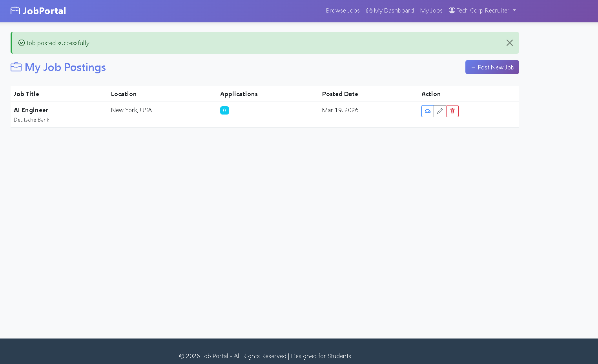
Task: Click the 'New York, USA' location cell
Action: click(x=131, y=110)
